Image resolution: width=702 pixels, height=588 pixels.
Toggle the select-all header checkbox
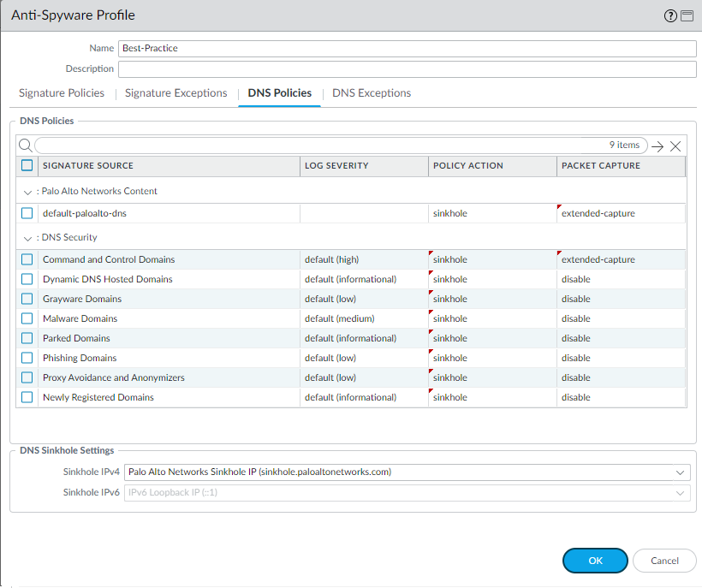tap(27, 165)
